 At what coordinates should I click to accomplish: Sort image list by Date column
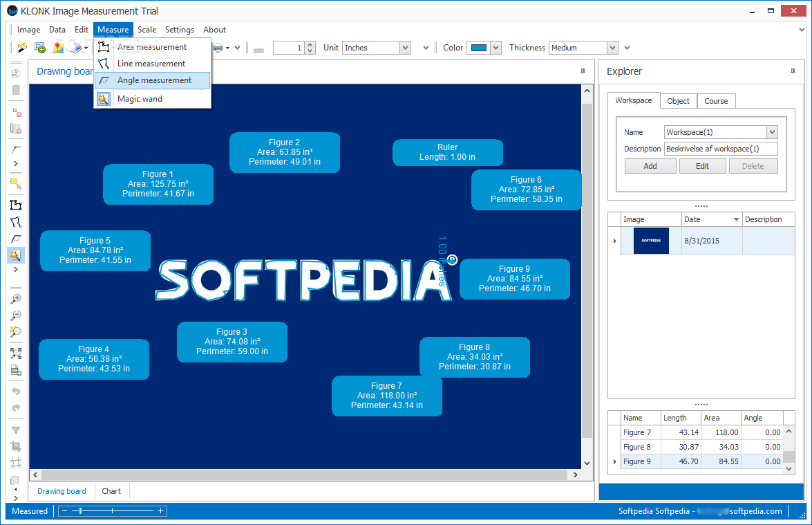pos(712,219)
